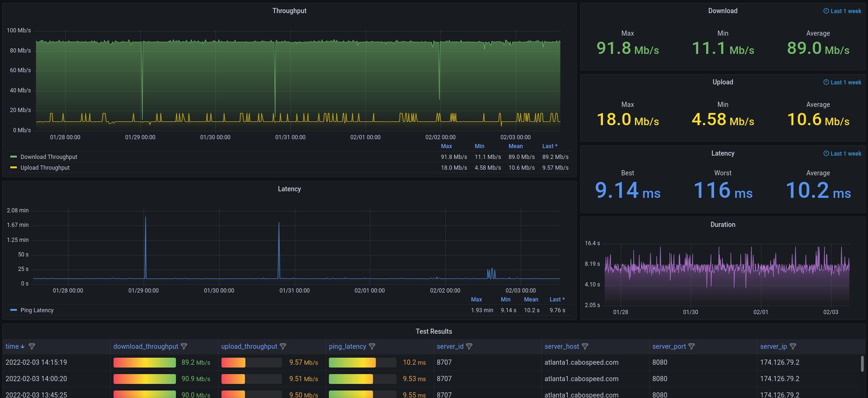Sort table by upload_throughput header
This screenshot has height=398, width=868.
click(x=249, y=346)
